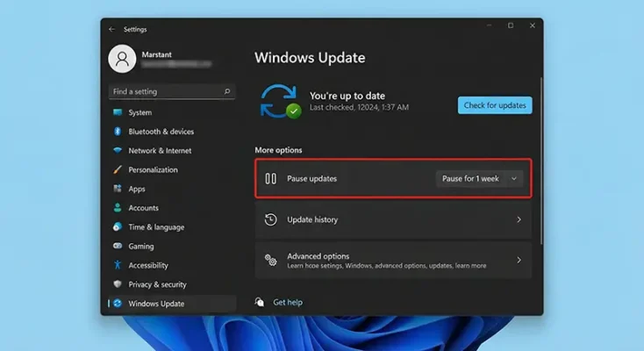Open the Pause for 1 week dropdown
The image size is (644, 351).
click(x=479, y=179)
